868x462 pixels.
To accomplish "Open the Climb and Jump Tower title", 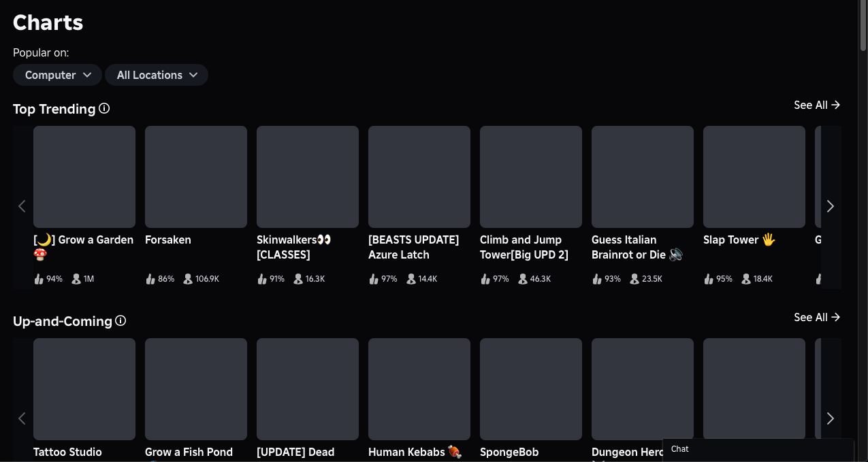I will pos(524,247).
